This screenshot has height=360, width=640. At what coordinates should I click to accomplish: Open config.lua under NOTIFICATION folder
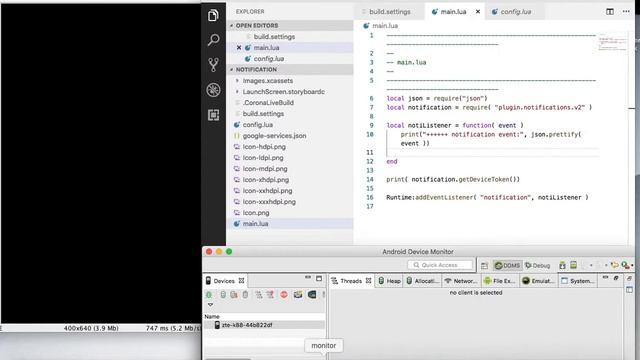(x=291, y=124)
